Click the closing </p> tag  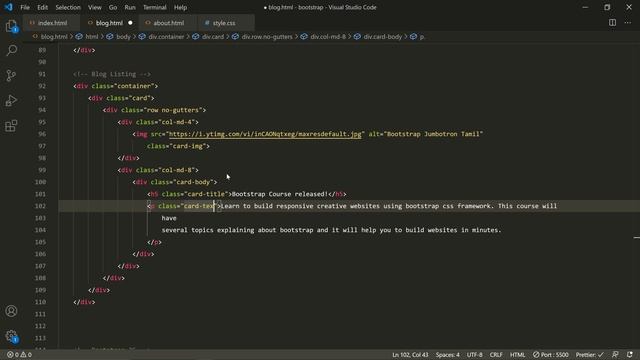[x=154, y=242]
